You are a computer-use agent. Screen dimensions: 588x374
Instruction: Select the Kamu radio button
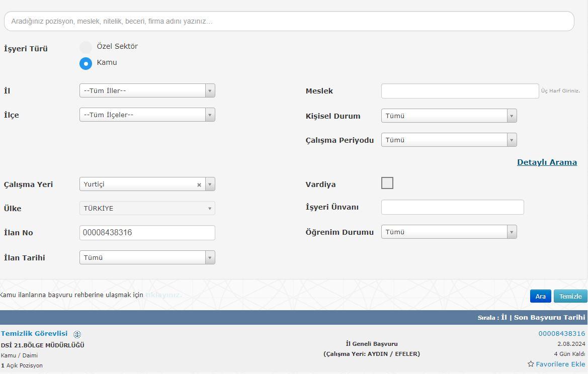[x=86, y=63]
